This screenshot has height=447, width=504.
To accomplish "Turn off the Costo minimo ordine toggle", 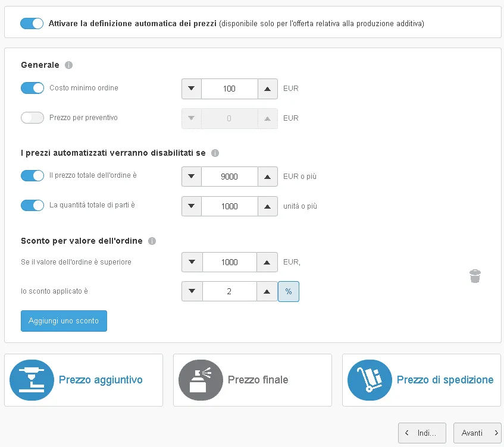I will coord(33,87).
